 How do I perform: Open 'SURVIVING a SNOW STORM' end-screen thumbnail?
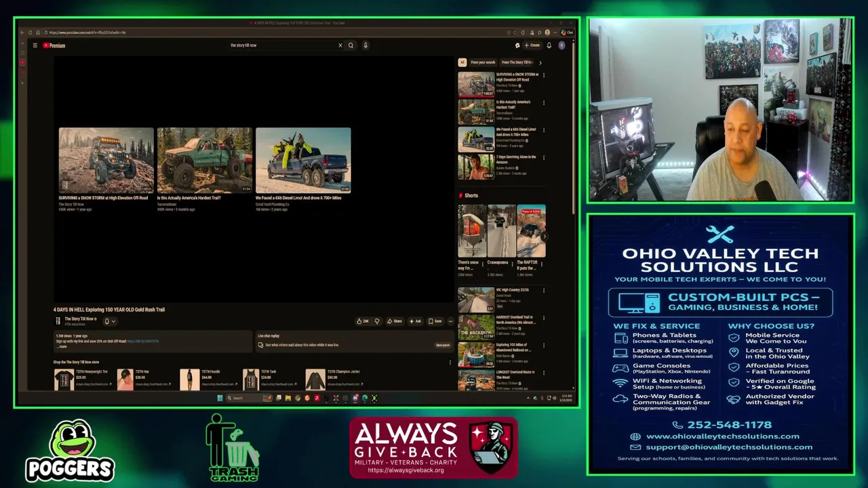(x=106, y=160)
